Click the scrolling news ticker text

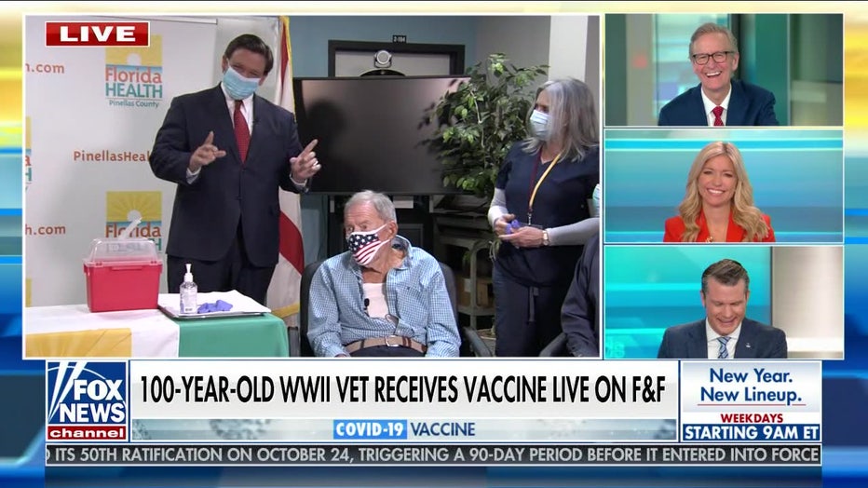(433, 454)
